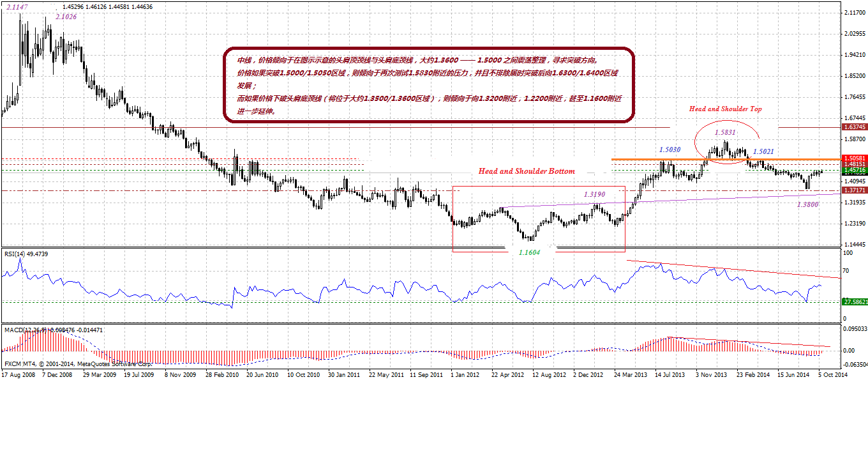This screenshot has width=868, height=460.
Task: Select the 1.5021 right shoulder label
Action: (x=763, y=151)
